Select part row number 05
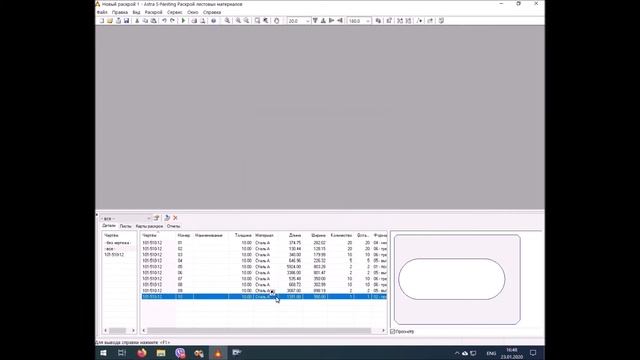The image size is (640, 360). [x=264, y=267]
